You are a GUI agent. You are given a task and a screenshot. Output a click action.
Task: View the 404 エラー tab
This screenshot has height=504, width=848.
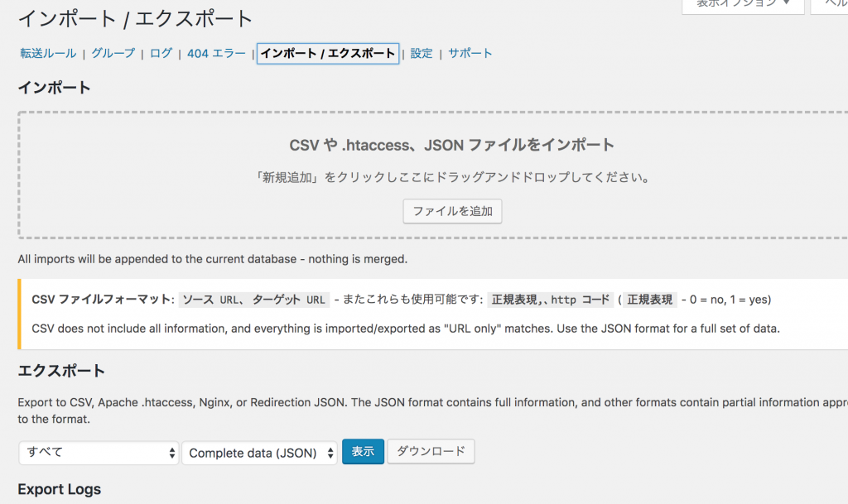coord(216,54)
